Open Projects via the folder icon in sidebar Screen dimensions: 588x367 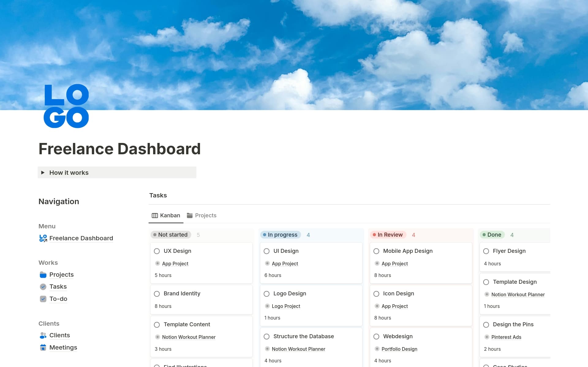coord(43,275)
